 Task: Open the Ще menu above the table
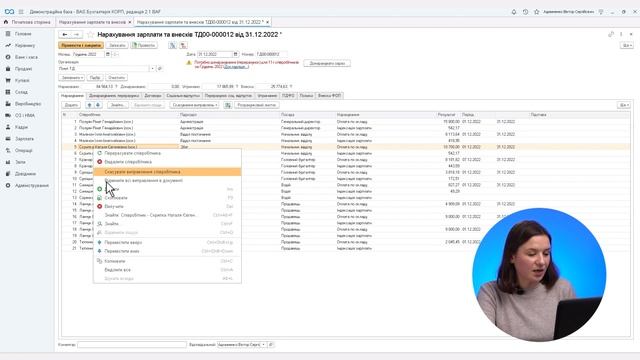coord(624,105)
